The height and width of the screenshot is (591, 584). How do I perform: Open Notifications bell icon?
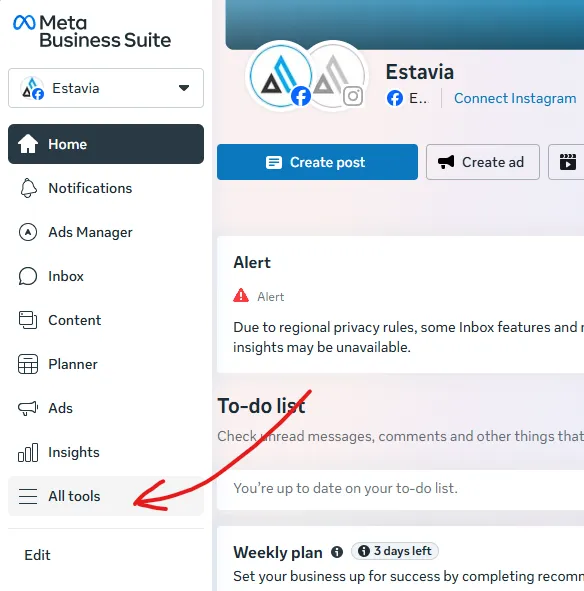pos(28,188)
